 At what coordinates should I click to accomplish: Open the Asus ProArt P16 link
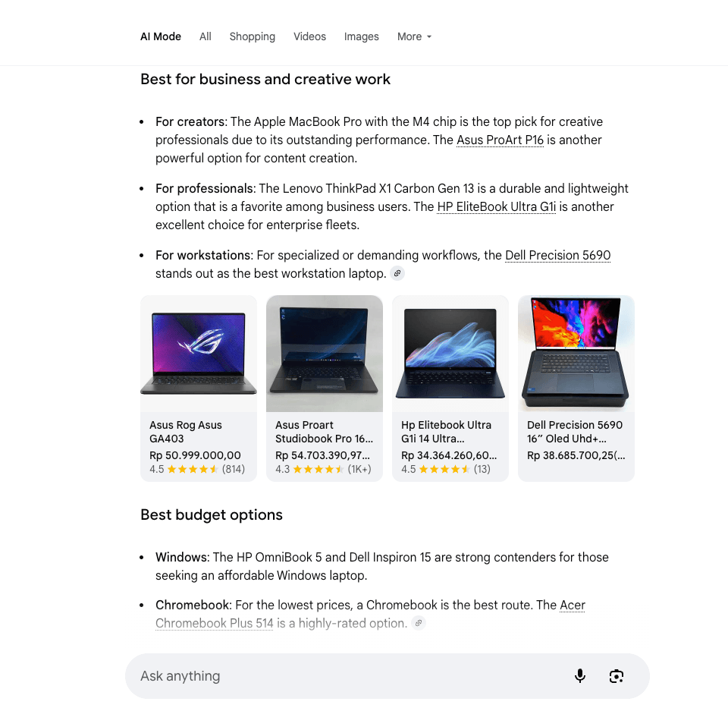coord(500,140)
